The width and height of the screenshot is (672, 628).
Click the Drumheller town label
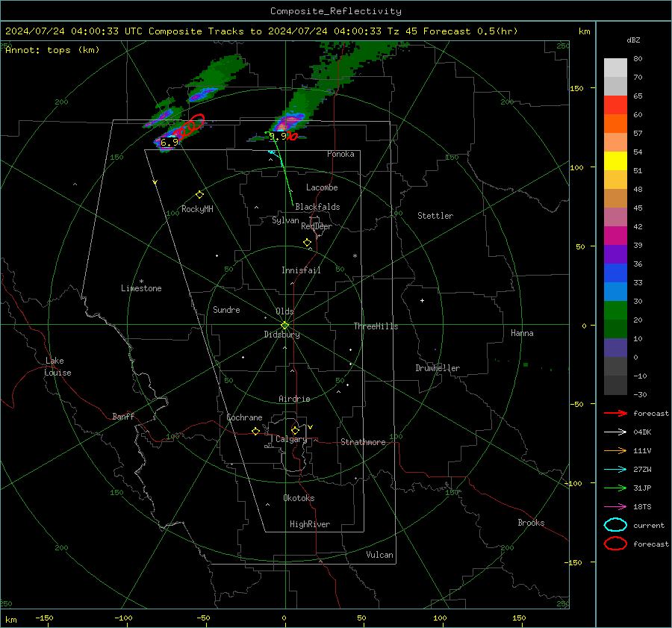click(x=438, y=368)
